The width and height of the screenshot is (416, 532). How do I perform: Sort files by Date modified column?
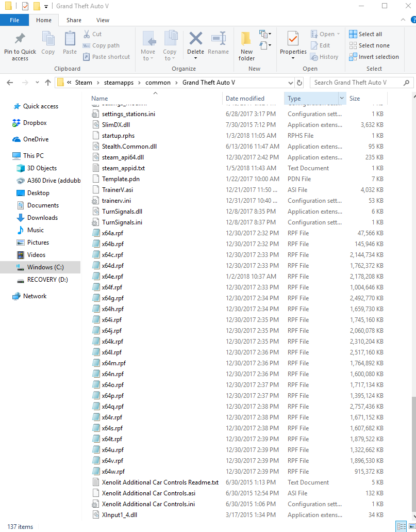[x=245, y=99]
